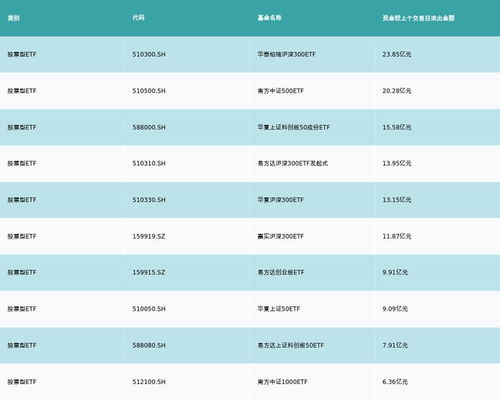Screen dimensions: 500x400
Task: Pick the outflow value 9.09亿元
Action: [x=395, y=309]
